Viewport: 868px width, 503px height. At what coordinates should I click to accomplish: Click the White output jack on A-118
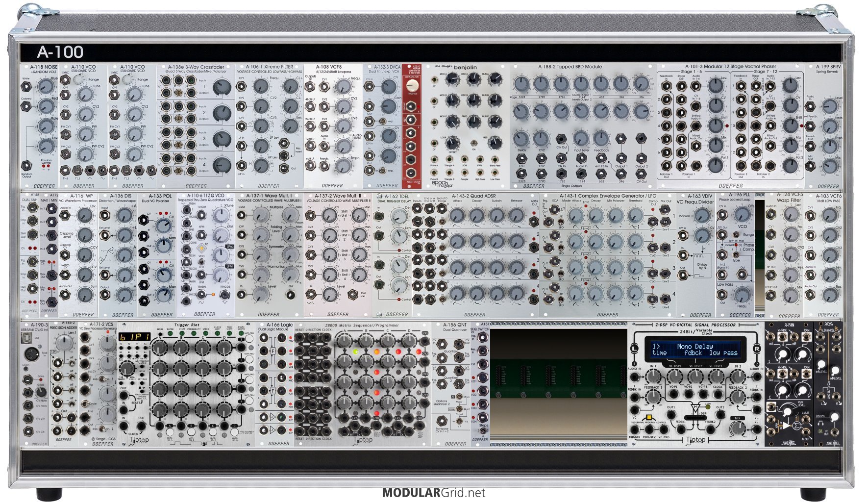point(26,87)
